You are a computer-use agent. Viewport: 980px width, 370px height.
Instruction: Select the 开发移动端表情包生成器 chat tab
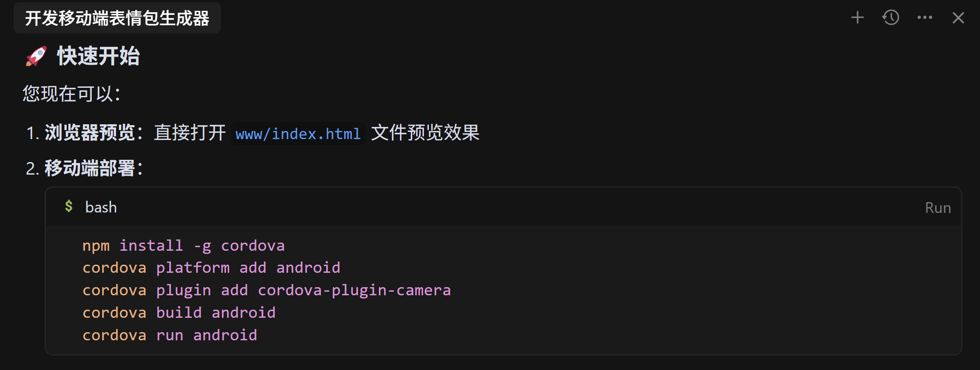(x=117, y=18)
